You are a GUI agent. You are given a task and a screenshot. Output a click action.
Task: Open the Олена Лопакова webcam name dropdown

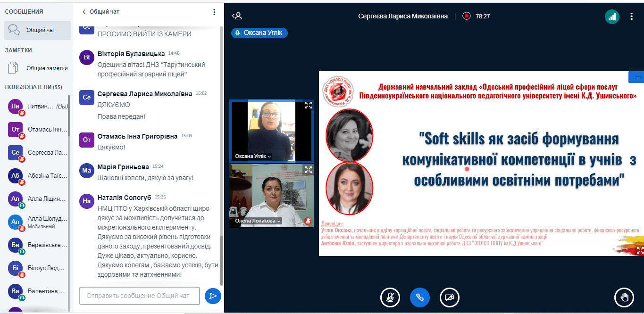coord(257,221)
